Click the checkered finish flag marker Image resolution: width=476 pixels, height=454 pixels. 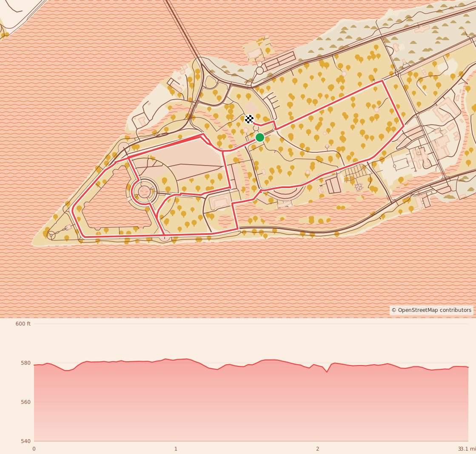(249, 119)
